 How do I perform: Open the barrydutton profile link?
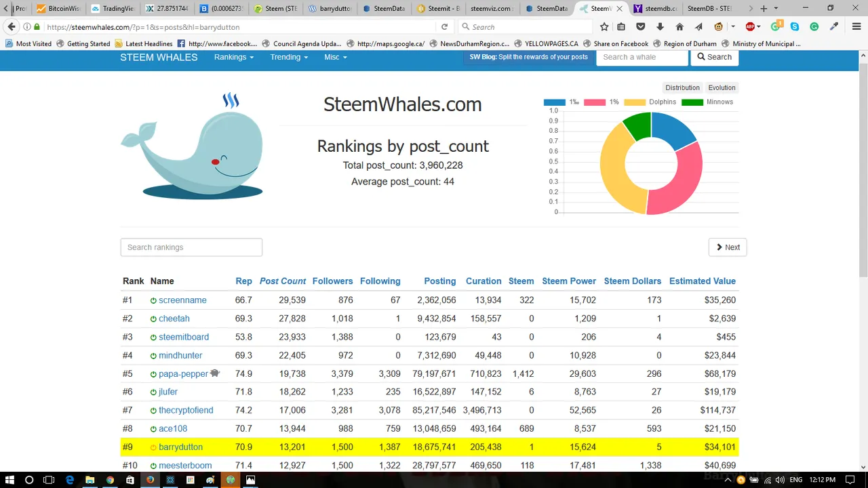(180, 447)
